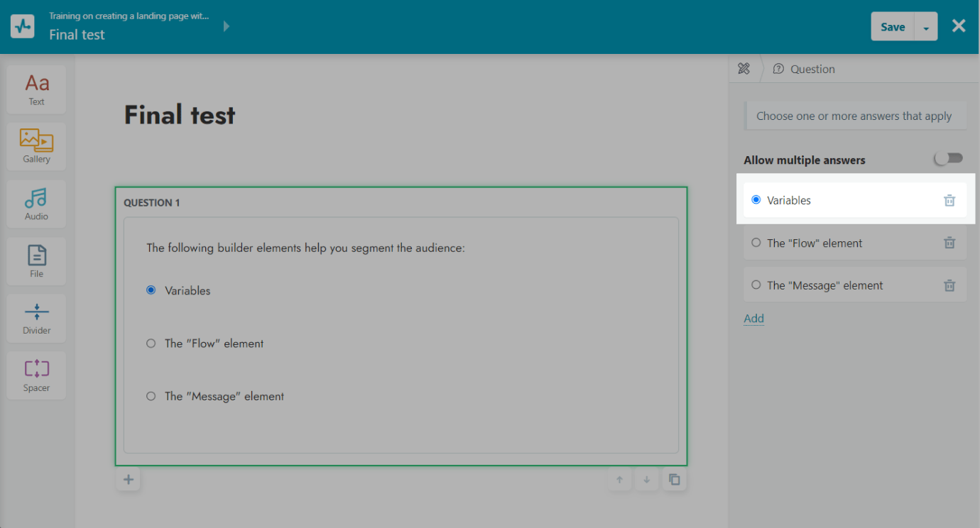980x528 pixels.
Task: Remove the "Message" element answer
Action: [949, 285]
